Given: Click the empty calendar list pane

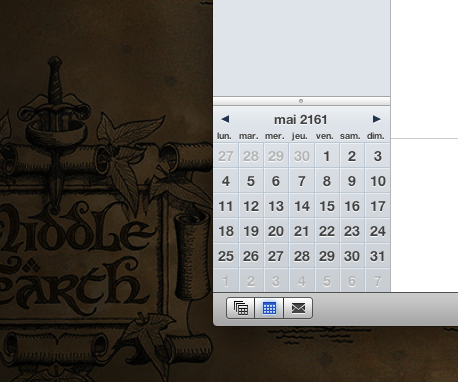Looking at the screenshot, I should (x=302, y=48).
